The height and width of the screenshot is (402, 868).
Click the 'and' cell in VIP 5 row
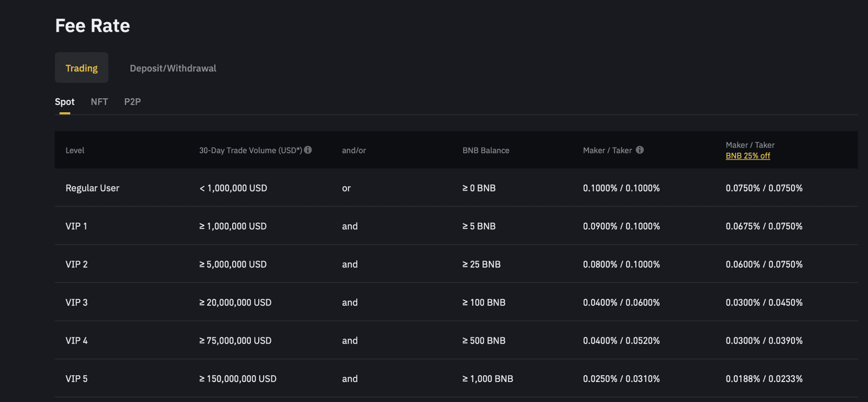350,379
